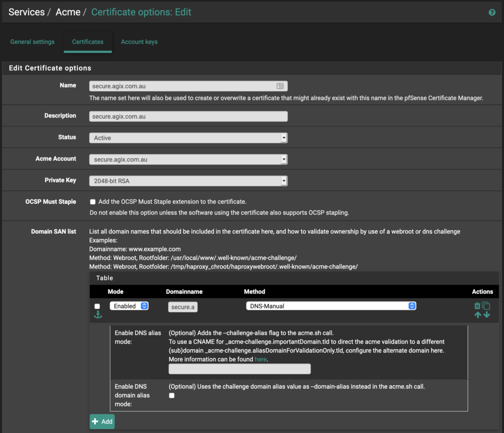Enable the OCSP Must Staple checkbox
Image resolution: width=504 pixels, height=433 pixels.
(93, 202)
